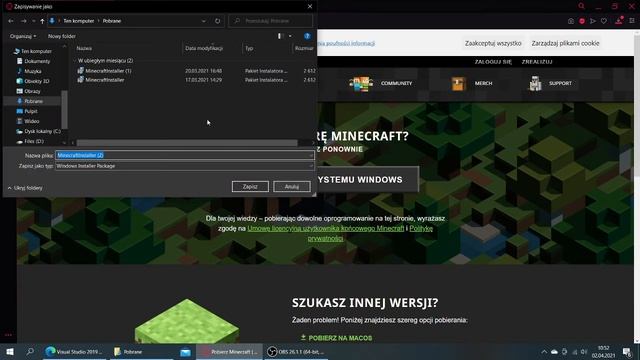Switch to OBS 26.1.1 taskbar item
The image size is (640, 360).
coord(296,351)
